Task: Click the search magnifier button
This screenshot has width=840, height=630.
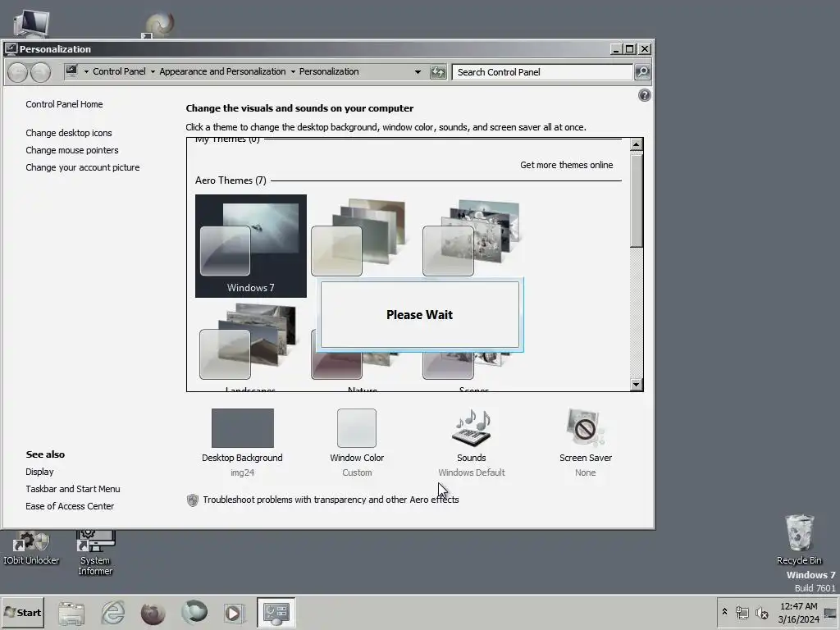Action: coord(642,72)
